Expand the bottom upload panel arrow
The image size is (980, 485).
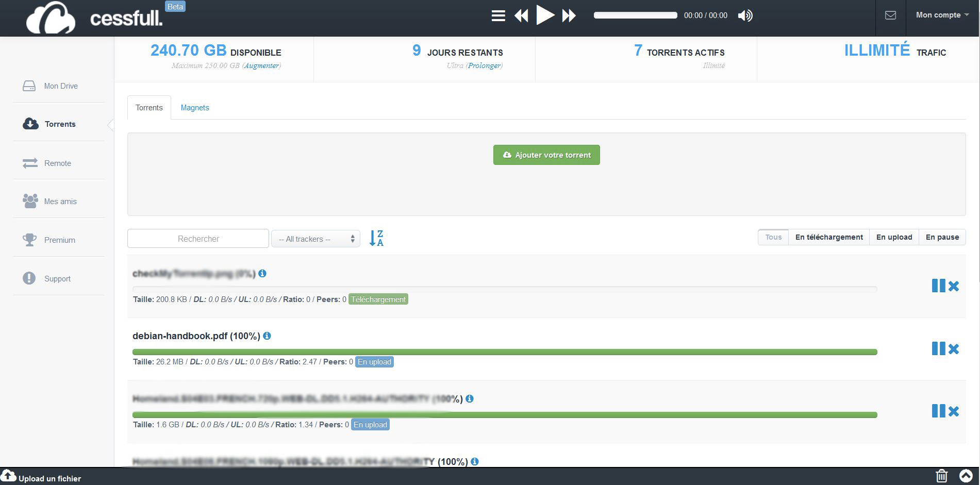(x=966, y=476)
